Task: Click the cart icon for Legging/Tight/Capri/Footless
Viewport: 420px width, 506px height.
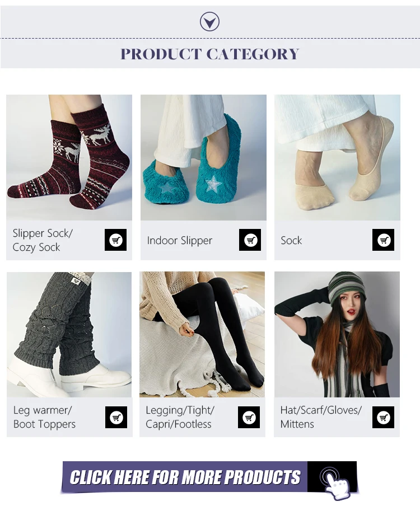Action: point(249,417)
